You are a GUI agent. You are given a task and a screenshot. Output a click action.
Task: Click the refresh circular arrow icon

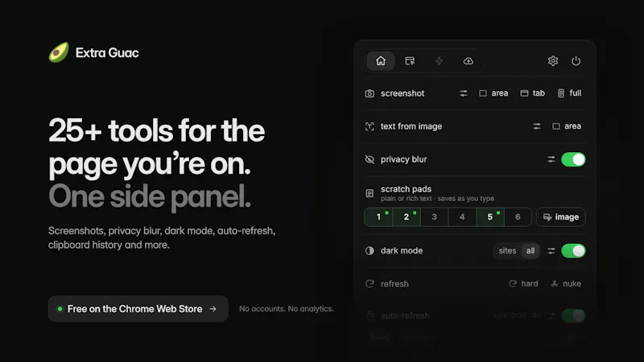[369, 284]
